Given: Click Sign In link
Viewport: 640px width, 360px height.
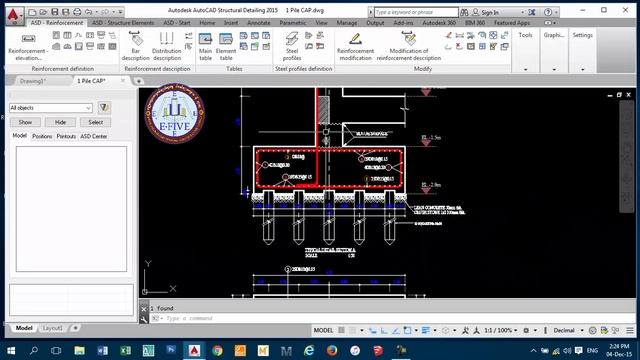Looking at the screenshot, I should tap(490, 13).
